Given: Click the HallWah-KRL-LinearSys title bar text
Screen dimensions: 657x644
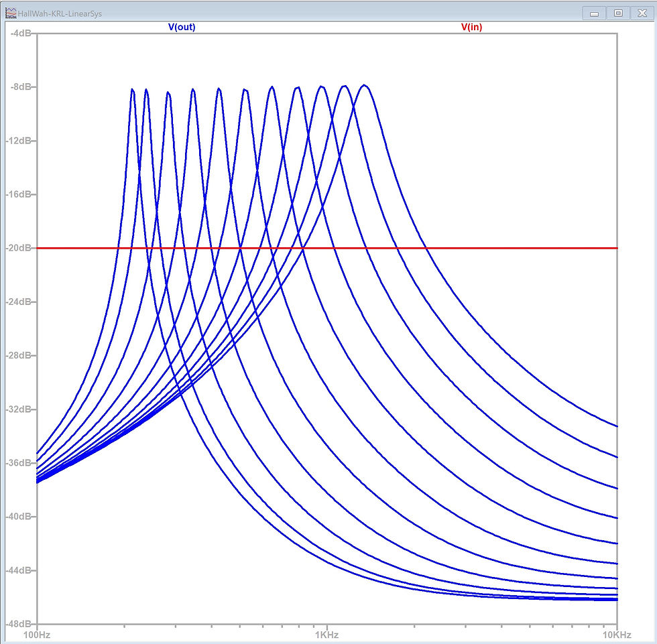Looking at the screenshot, I should (x=60, y=12).
